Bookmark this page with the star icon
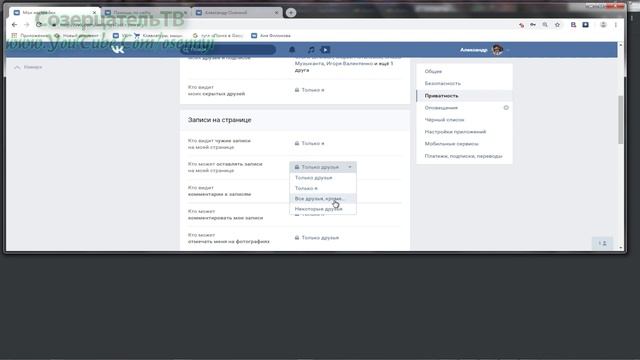Screen dimensions: 640x360 pyautogui.click(x=557, y=25)
